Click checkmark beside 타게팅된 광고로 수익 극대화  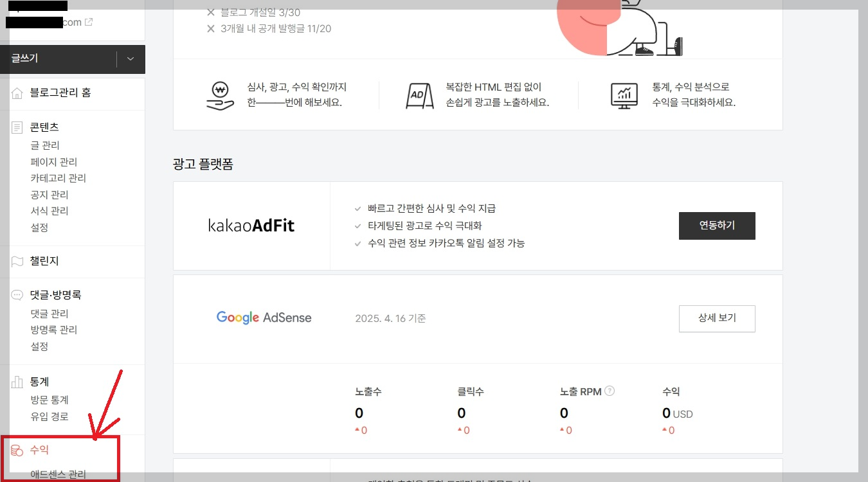pos(358,226)
